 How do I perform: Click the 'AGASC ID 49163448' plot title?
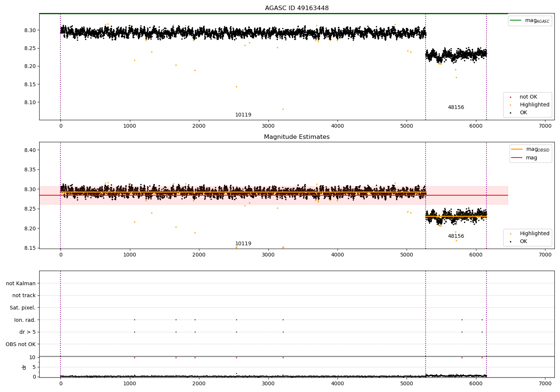coord(297,8)
